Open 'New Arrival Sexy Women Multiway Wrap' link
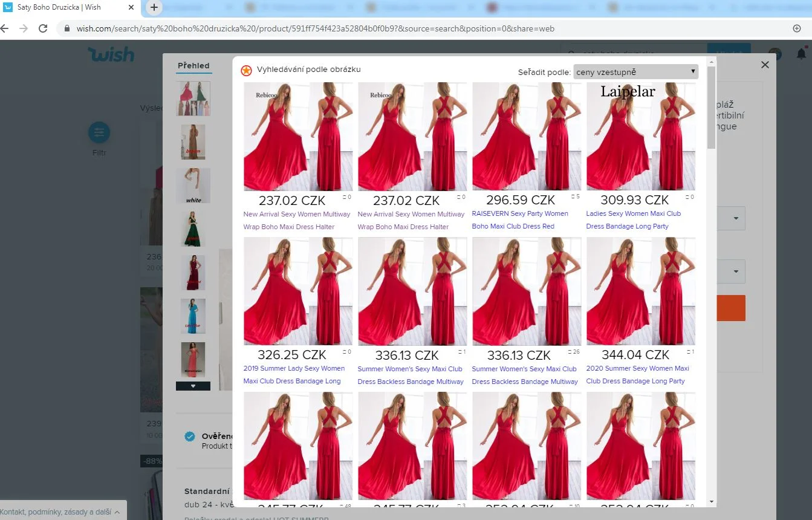The width and height of the screenshot is (812, 520). pyautogui.click(x=297, y=220)
